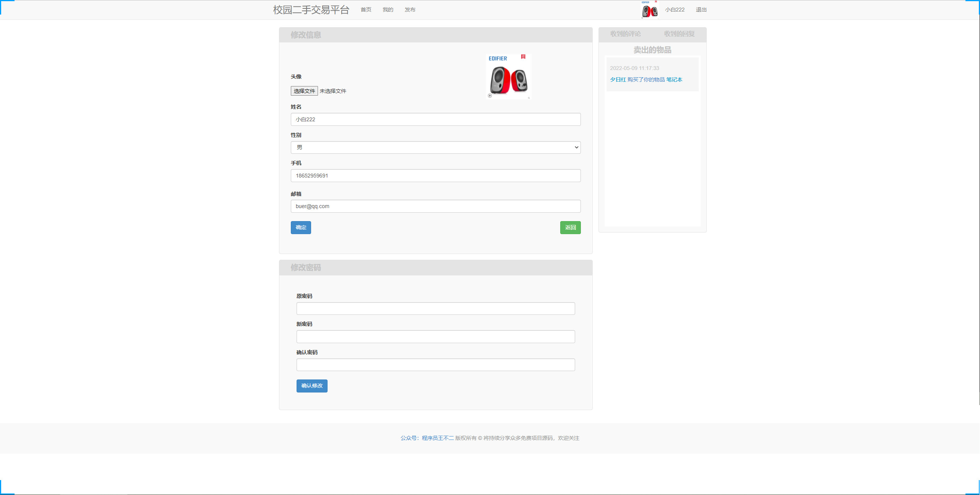The image size is (980, 495).
Task: Open the 首页 home menu item
Action: 365,10
